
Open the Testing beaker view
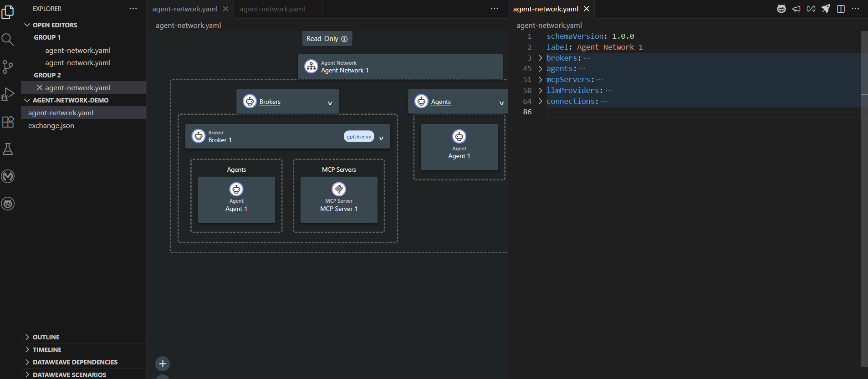click(8, 149)
